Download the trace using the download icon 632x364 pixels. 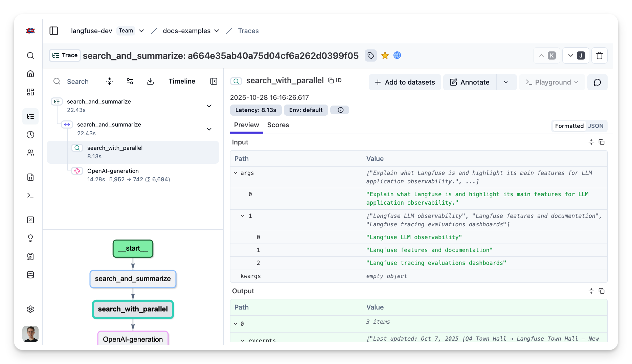point(150,81)
